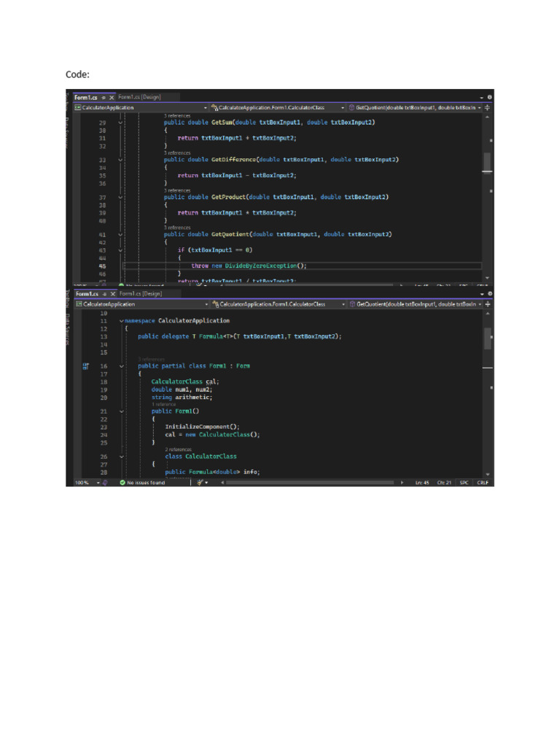Click CRLF line ending indicator

tap(483, 482)
